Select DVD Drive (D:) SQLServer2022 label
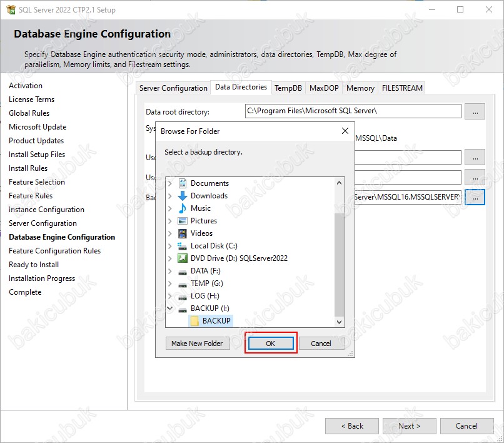Image resolution: width=504 pixels, height=443 pixels. click(239, 258)
